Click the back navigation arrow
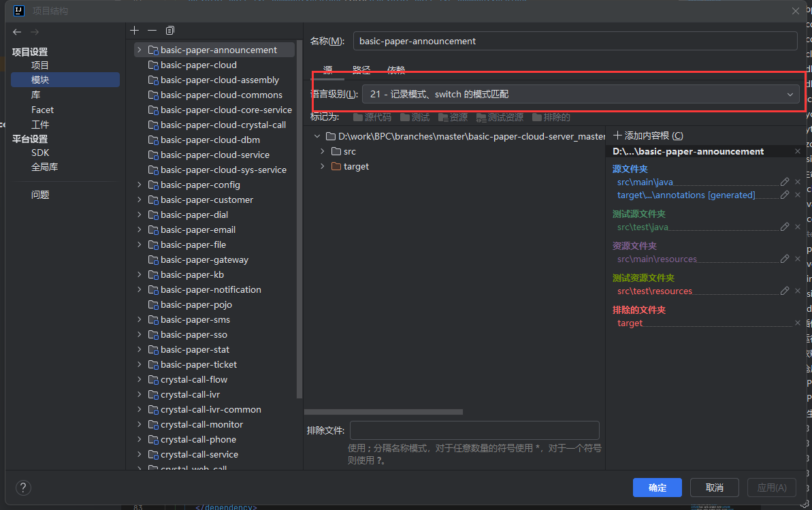 coord(17,32)
